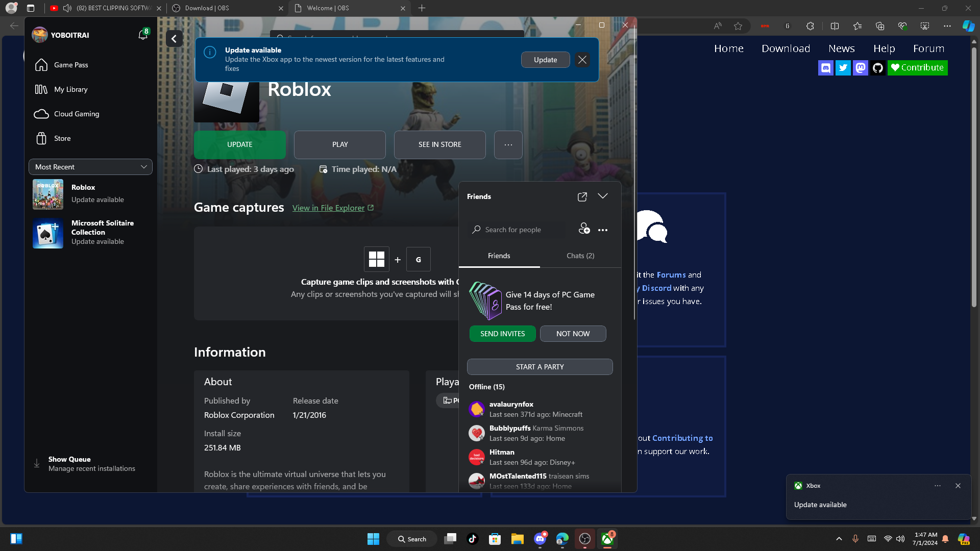Click the Xbox app taskbar icon

coord(607,539)
